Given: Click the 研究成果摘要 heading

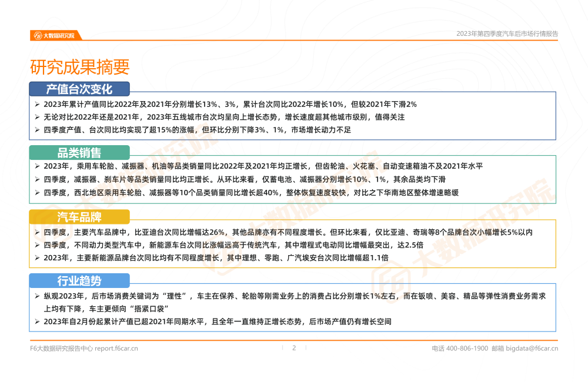Looking at the screenshot, I should (79, 67).
